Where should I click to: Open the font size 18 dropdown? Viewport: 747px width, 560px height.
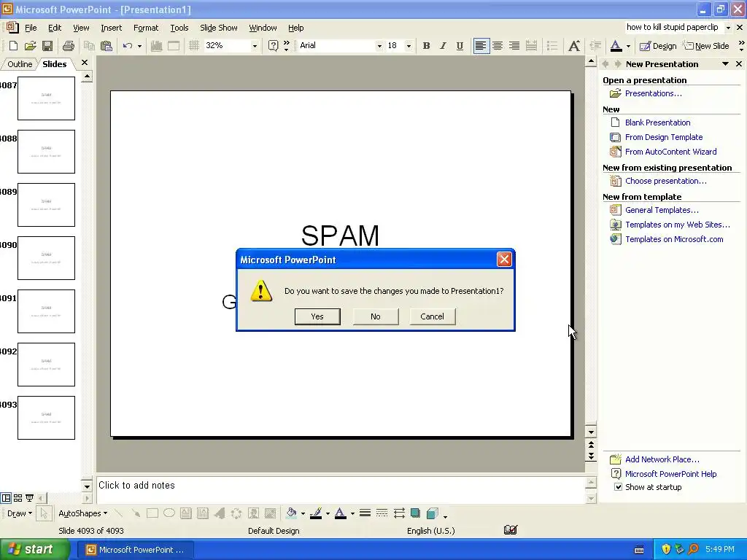pyautogui.click(x=409, y=46)
